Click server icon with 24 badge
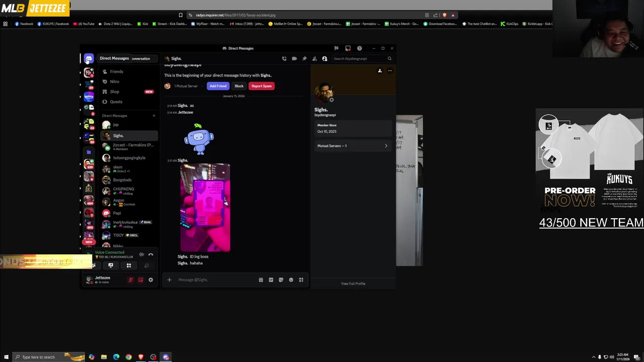 89,84
